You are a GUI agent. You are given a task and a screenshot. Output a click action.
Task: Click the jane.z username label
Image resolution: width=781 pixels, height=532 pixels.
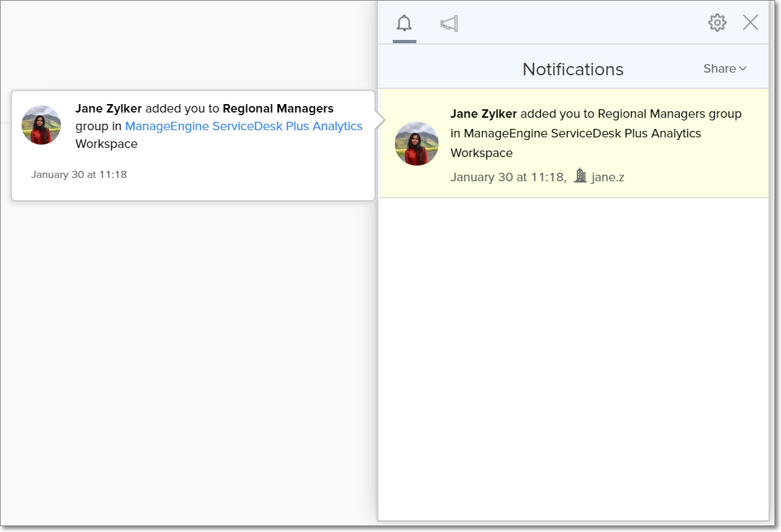pyautogui.click(x=608, y=177)
